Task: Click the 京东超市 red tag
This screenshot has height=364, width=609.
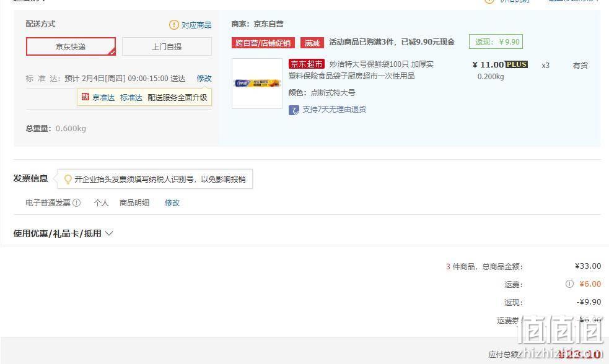Action: pos(307,64)
